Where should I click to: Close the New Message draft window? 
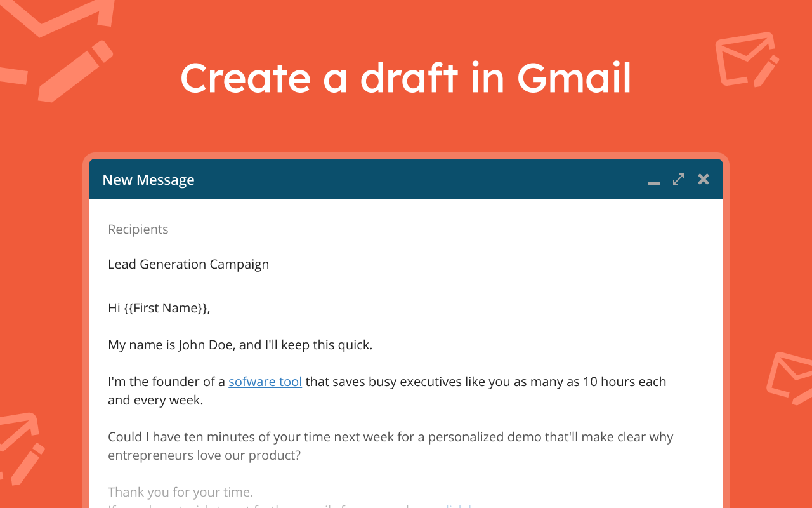coord(704,179)
